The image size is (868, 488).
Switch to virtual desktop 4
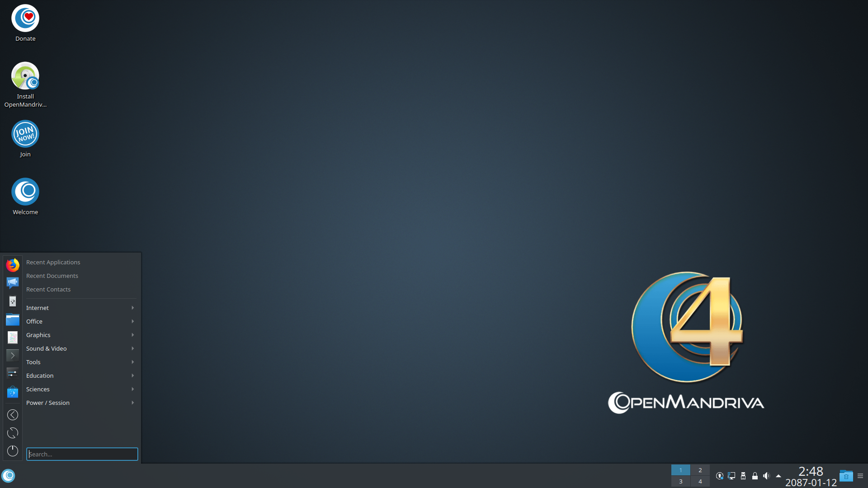(x=700, y=481)
